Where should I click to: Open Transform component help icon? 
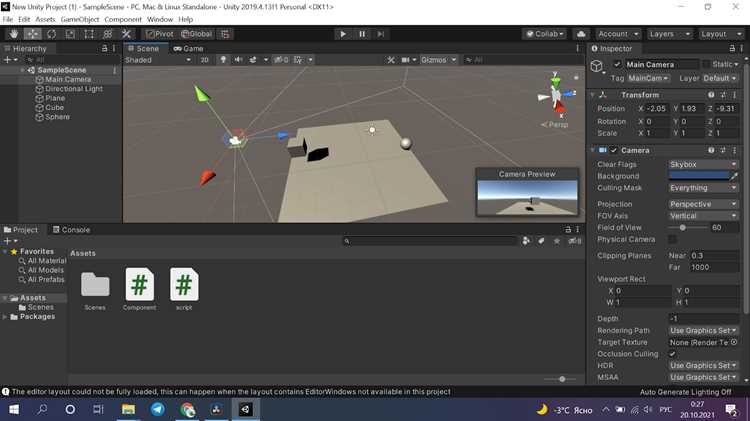(711, 95)
